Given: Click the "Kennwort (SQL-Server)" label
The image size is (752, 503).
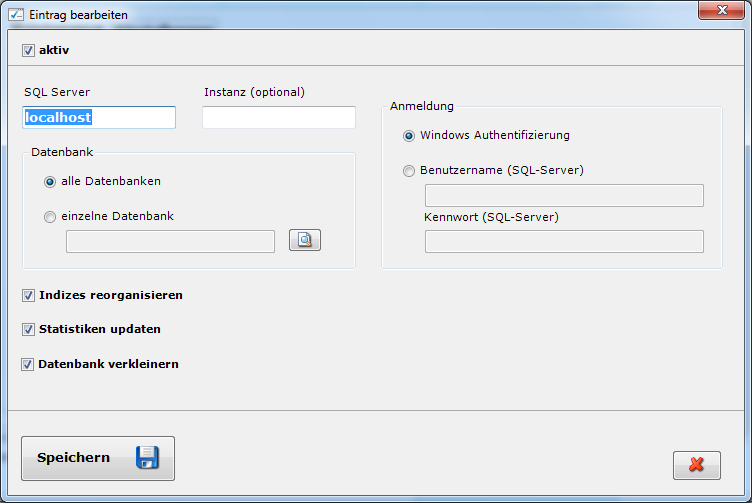Looking at the screenshot, I should point(492,217).
